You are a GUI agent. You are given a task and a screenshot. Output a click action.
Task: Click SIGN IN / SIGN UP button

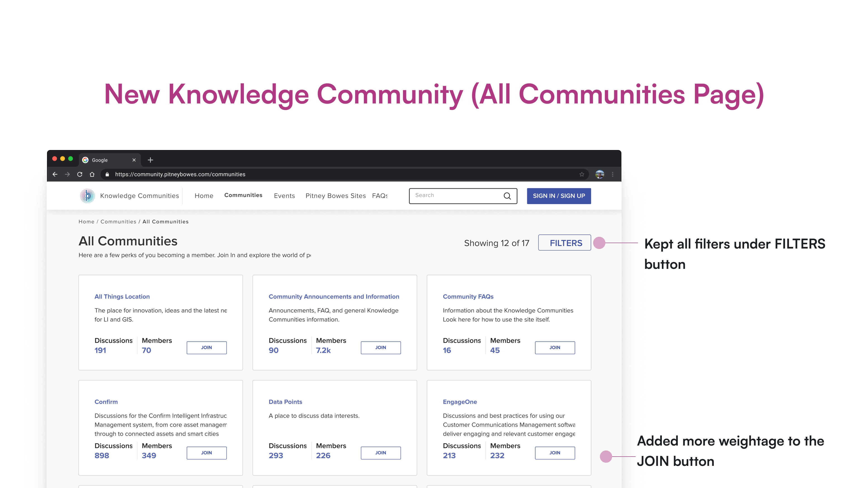tap(559, 196)
